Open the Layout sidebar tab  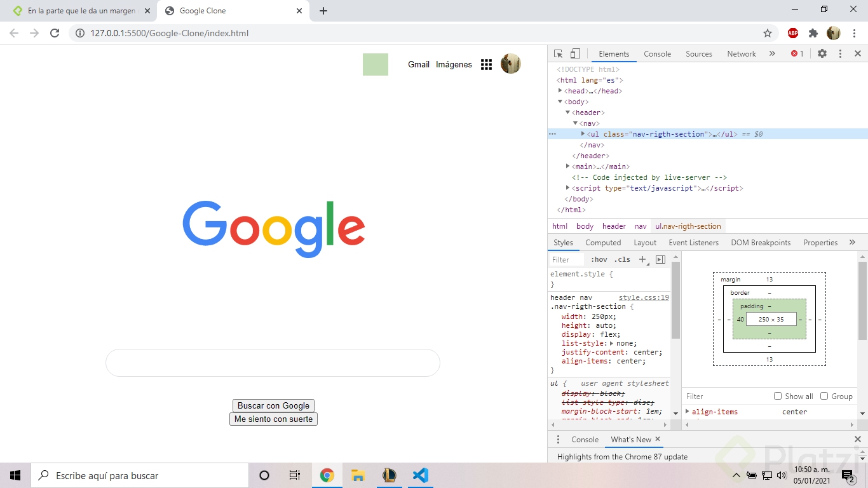[x=645, y=243]
